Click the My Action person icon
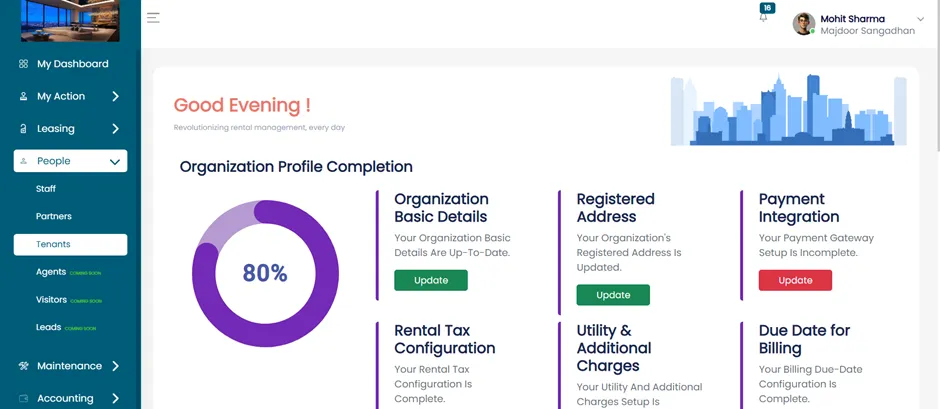The image size is (940, 409). (x=23, y=96)
